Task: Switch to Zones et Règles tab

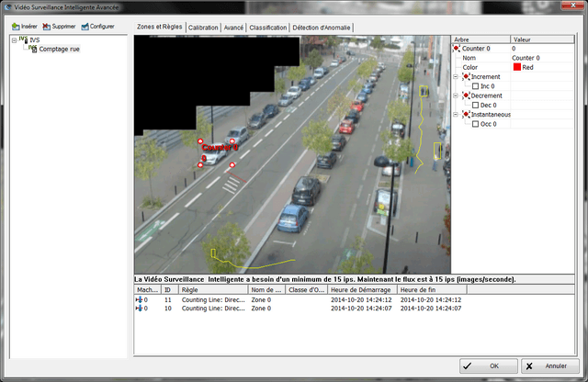Action: 159,27
